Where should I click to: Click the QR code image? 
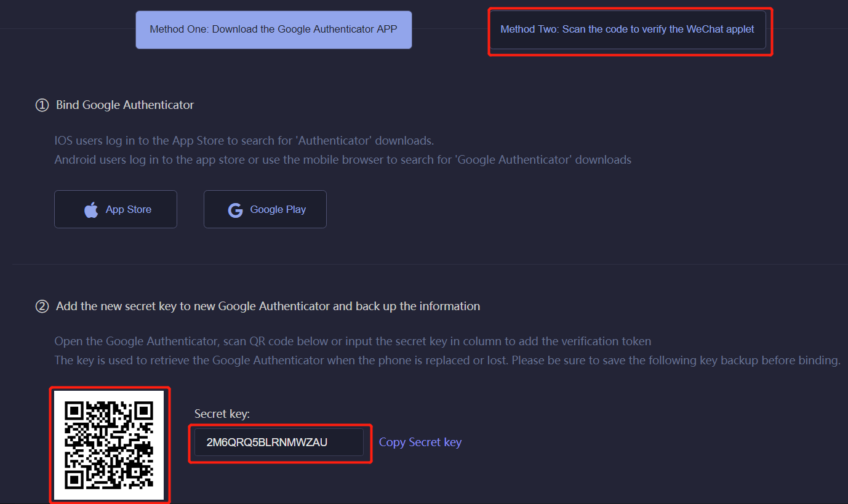tap(109, 445)
